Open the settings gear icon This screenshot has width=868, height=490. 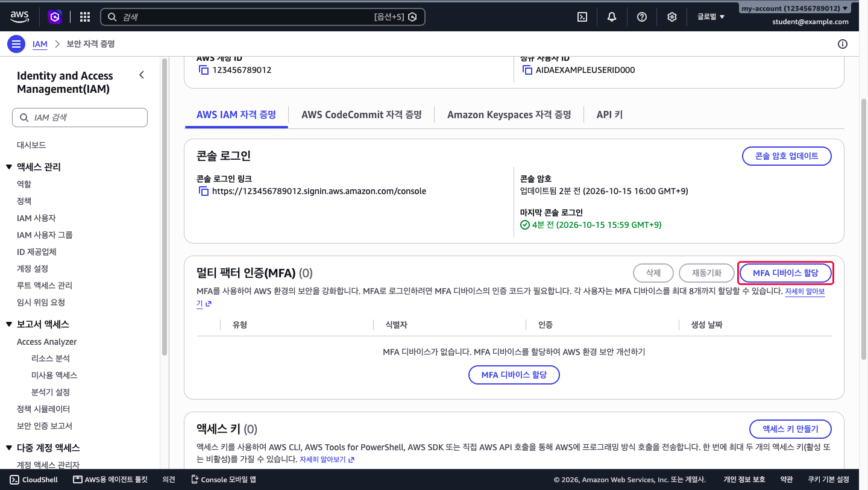pos(672,17)
